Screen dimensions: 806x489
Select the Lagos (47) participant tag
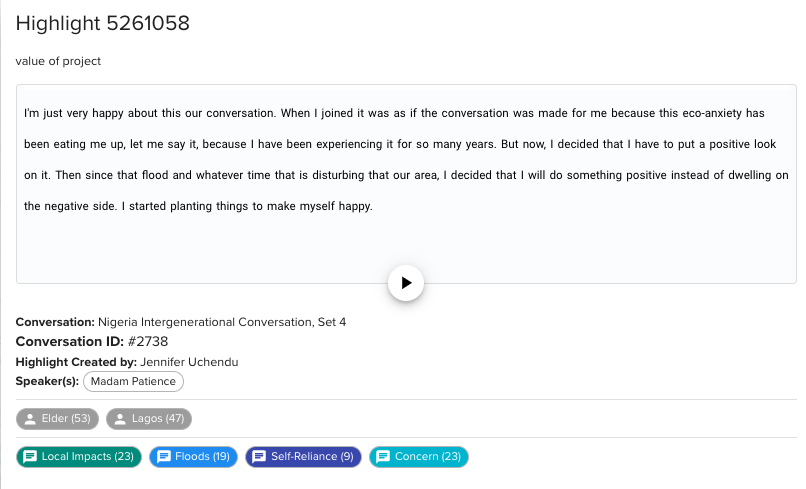(x=149, y=419)
